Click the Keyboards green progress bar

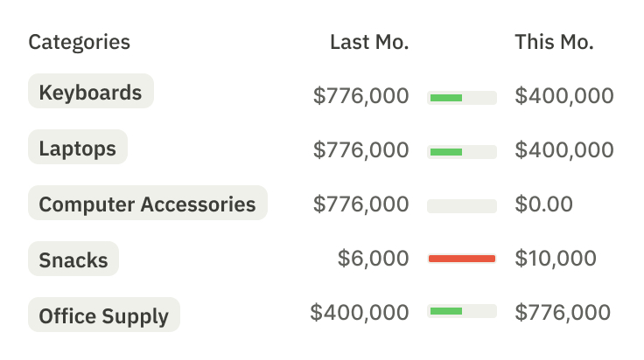[462, 98]
